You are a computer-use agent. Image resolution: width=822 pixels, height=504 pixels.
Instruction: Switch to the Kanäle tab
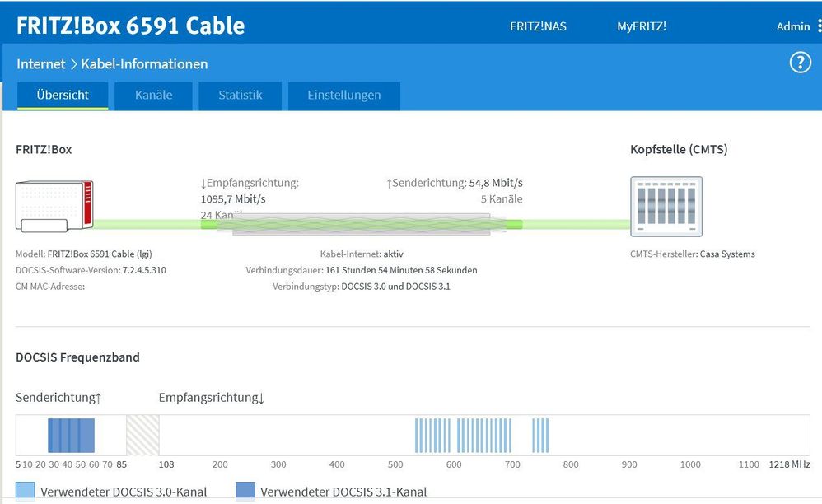click(x=154, y=95)
